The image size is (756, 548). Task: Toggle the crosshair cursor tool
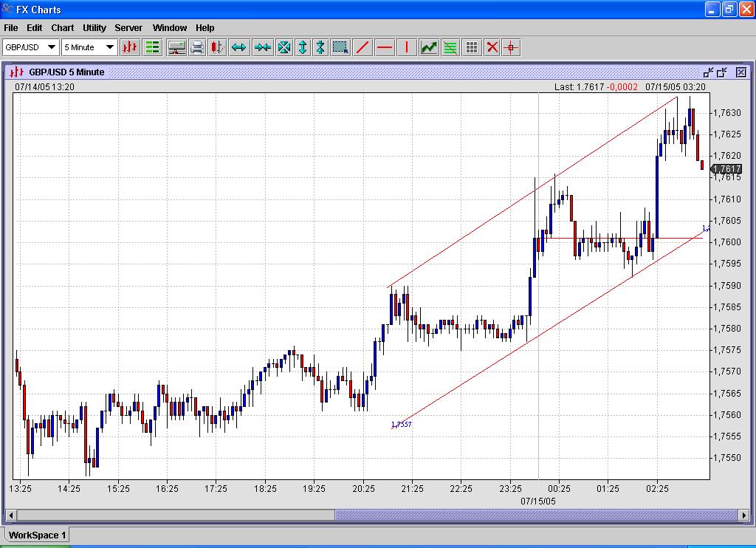point(511,47)
